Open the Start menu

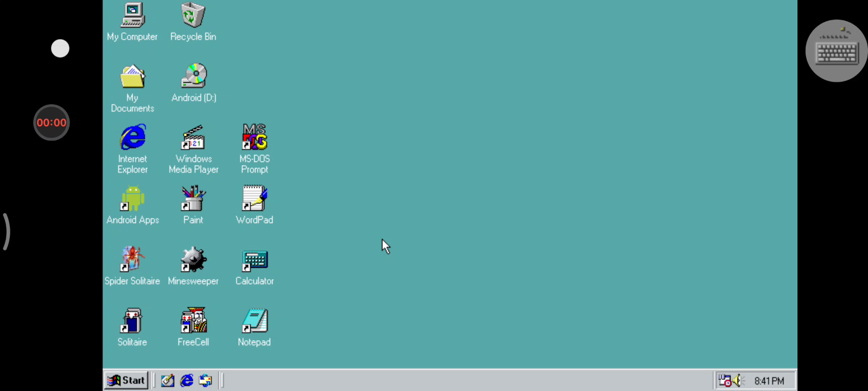tap(126, 380)
